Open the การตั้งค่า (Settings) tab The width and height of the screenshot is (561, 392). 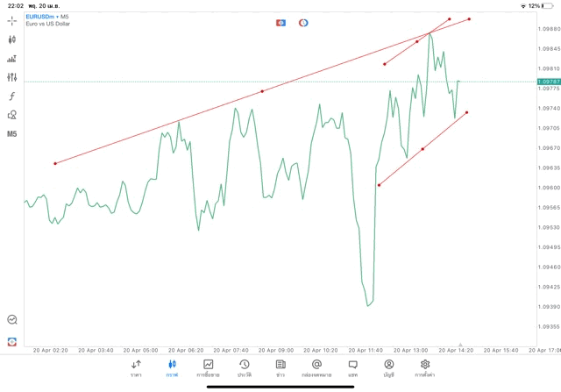click(425, 367)
